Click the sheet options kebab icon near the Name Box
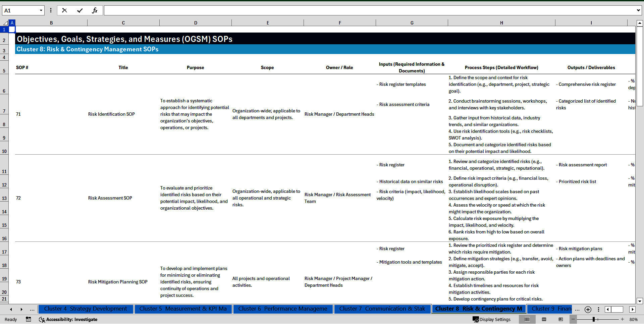 click(51, 10)
